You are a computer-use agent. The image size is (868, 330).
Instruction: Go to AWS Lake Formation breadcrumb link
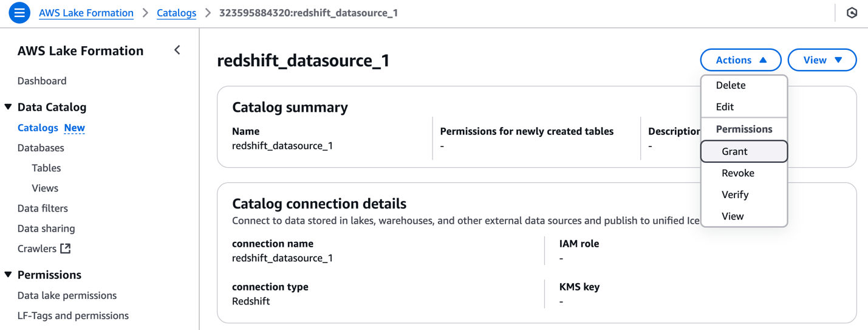click(x=86, y=13)
